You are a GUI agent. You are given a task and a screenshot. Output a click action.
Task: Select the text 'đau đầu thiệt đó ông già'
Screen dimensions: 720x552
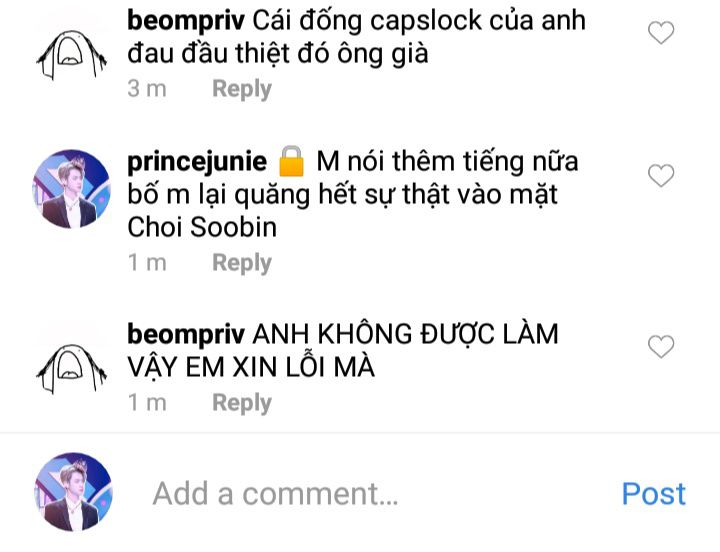click(x=278, y=53)
